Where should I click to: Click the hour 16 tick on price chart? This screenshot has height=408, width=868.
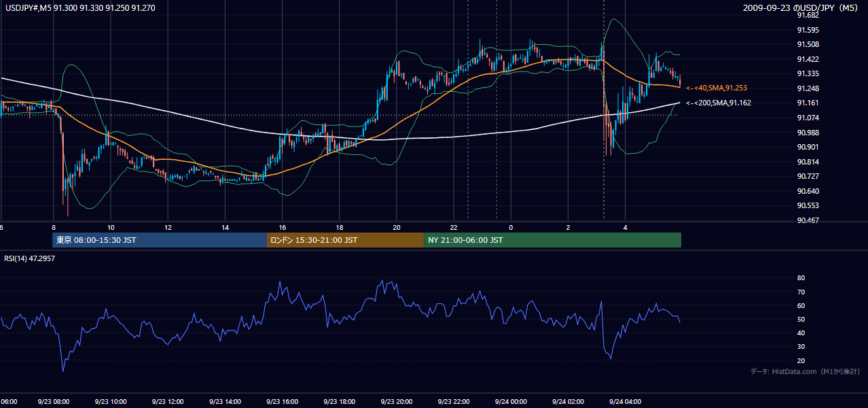(x=282, y=228)
